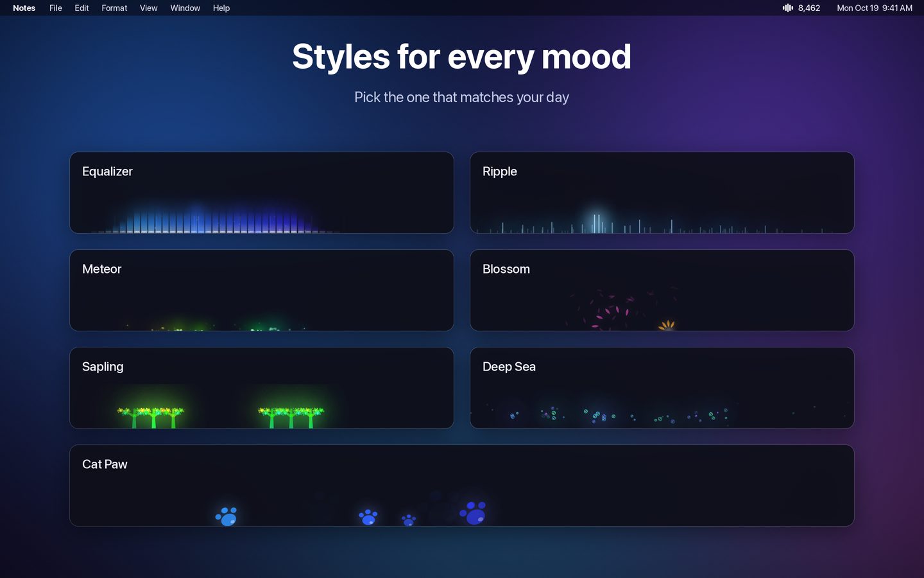This screenshot has height=578, width=924.
Task: Click the "Pick the one that matches your day" subtitle
Action: (x=462, y=97)
